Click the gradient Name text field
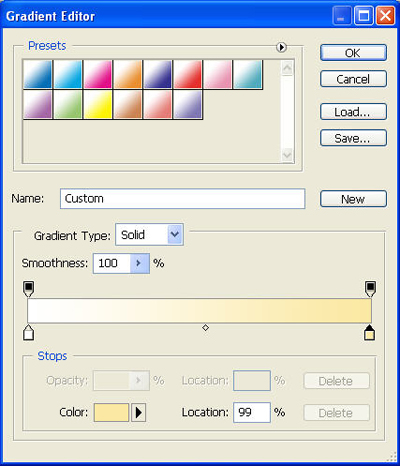The width and height of the screenshot is (400, 466). [183, 199]
